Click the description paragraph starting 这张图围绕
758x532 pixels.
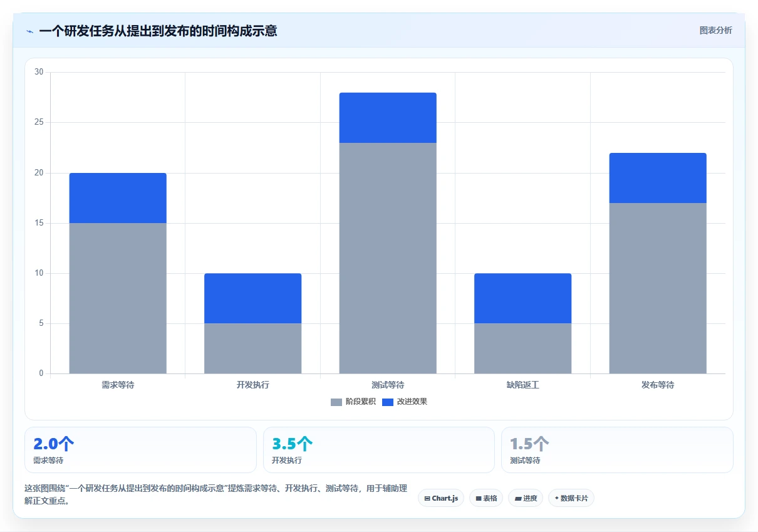pyautogui.click(x=215, y=494)
